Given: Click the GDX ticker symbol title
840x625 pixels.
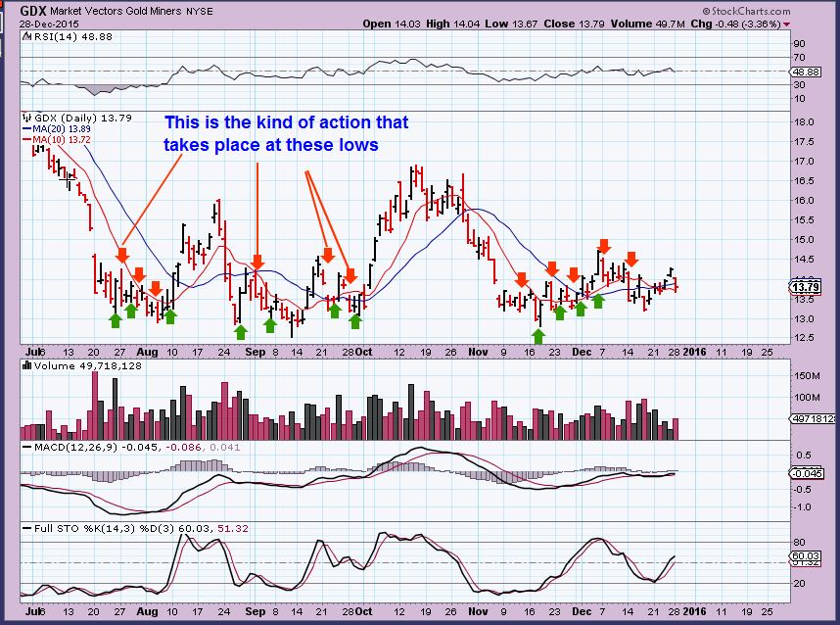Looking at the screenshot, I should point(33,11).
